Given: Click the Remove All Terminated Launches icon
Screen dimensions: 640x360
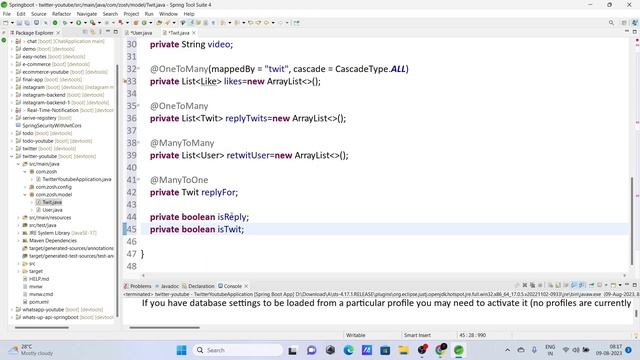Looking at the screenshot, I should coord(532,285).
